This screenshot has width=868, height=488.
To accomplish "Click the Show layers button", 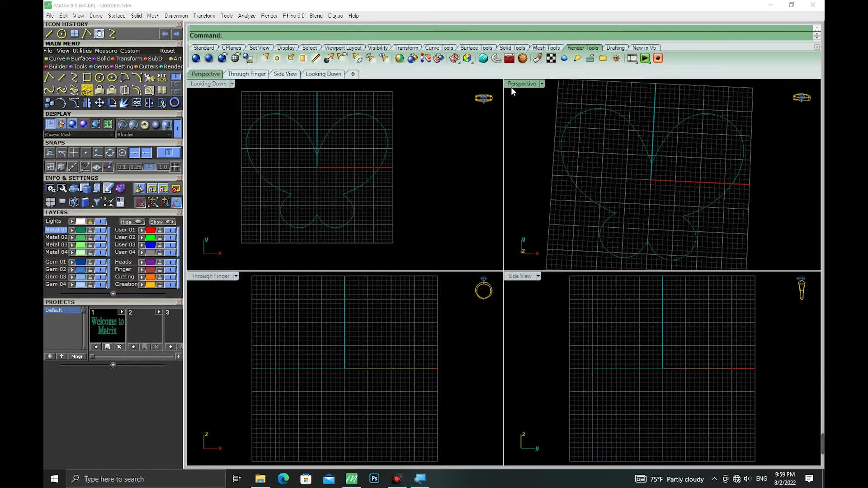I will pyautogui.click(x=162, y=222).
